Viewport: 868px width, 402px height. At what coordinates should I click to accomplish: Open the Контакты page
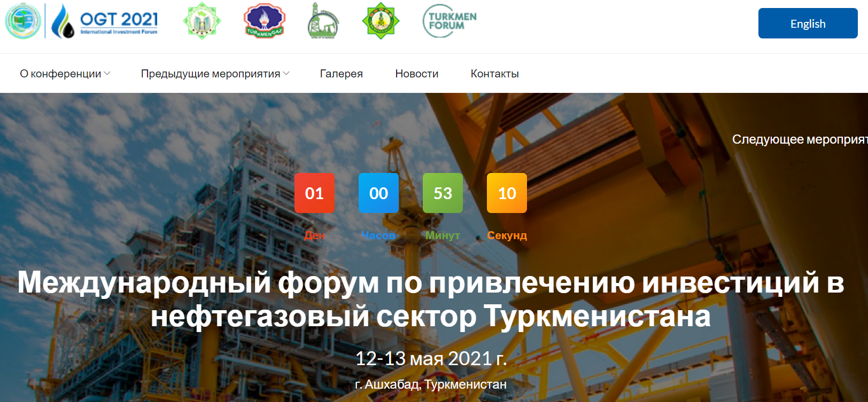click(494, 74)
